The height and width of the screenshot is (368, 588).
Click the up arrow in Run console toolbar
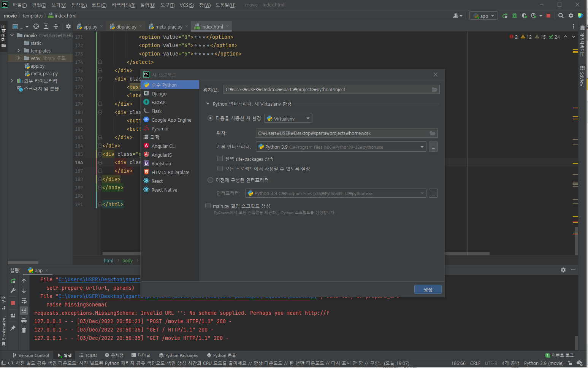point(24,281)
